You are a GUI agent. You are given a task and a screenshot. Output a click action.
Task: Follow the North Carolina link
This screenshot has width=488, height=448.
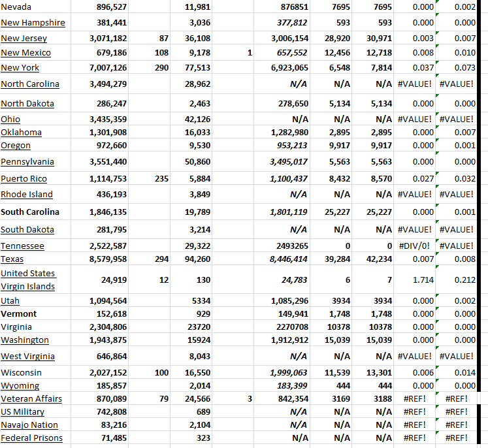click(x=30, y=84)
